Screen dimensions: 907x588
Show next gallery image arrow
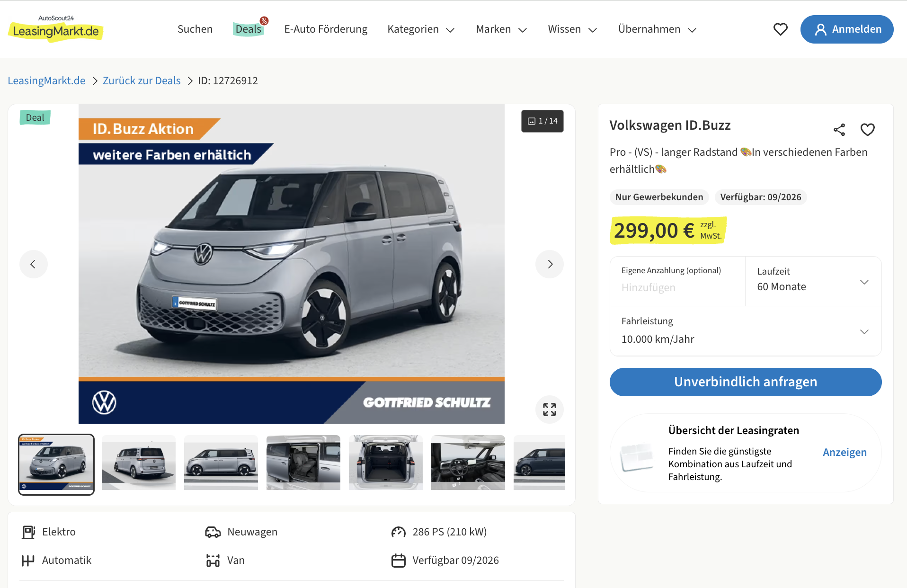(550, 264)
